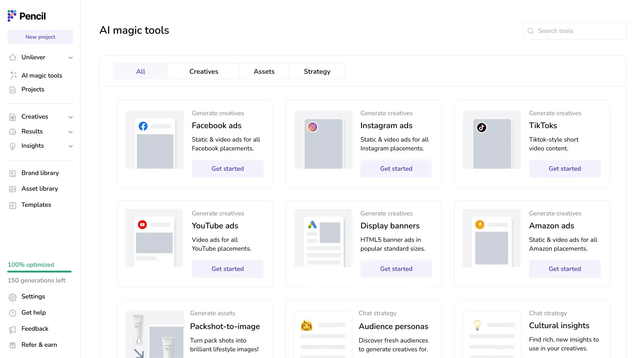Click the Refer & earn gift icon
This screenshot has height=358, width=644.
pos(13,345)
